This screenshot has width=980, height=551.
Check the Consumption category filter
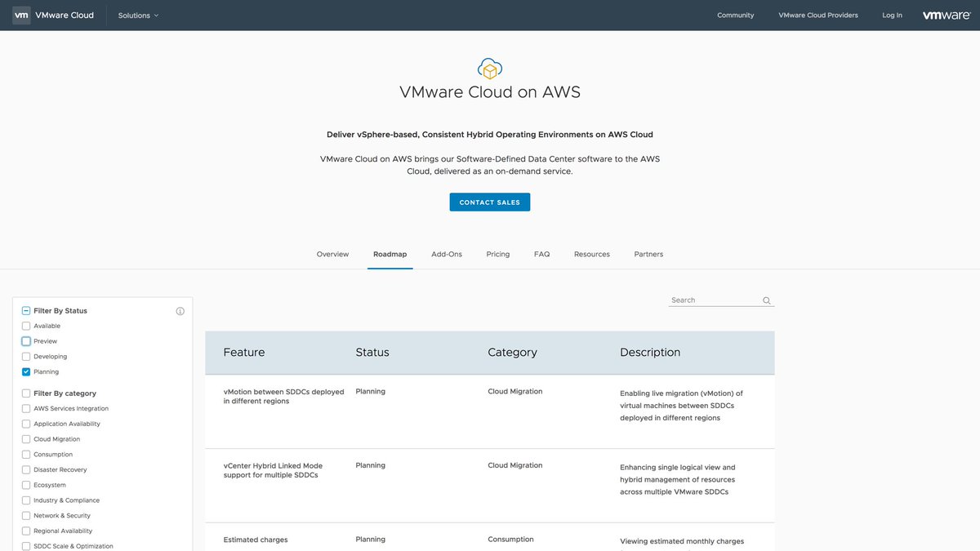pyautogui.click(x=26, y=455)
